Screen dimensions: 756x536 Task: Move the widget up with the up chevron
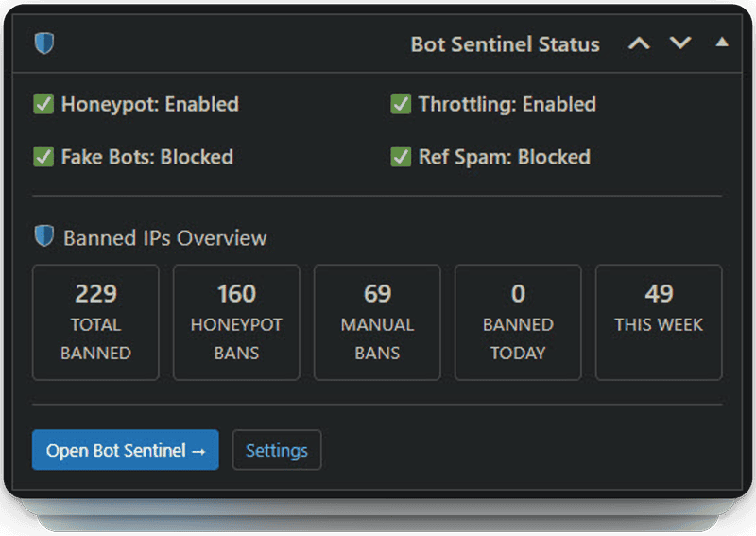tap(640, 43)
